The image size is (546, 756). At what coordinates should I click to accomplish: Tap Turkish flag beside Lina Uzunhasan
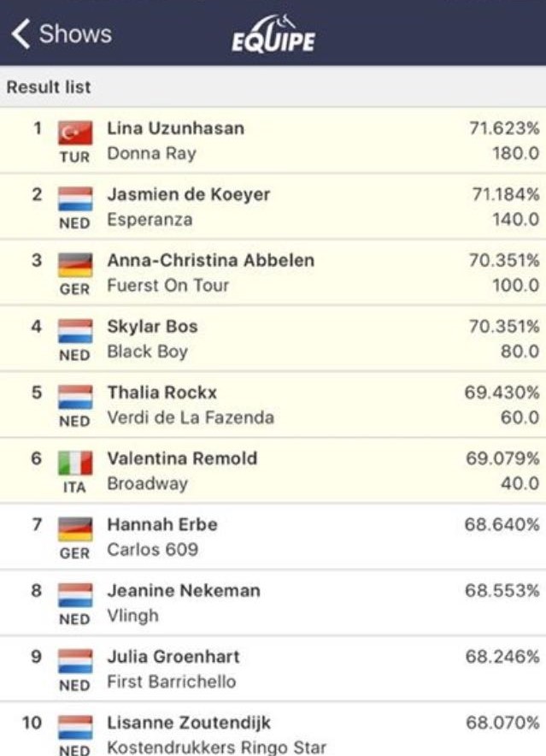[x=74, y=133]
